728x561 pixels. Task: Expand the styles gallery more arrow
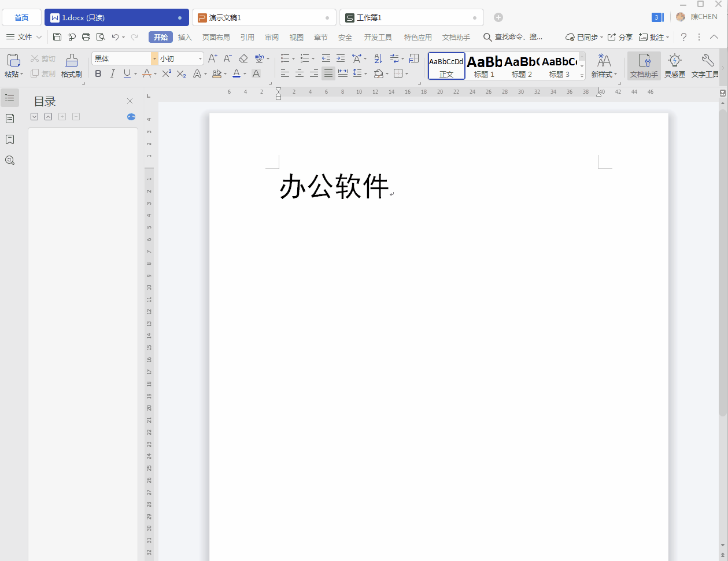pos(582,75)
